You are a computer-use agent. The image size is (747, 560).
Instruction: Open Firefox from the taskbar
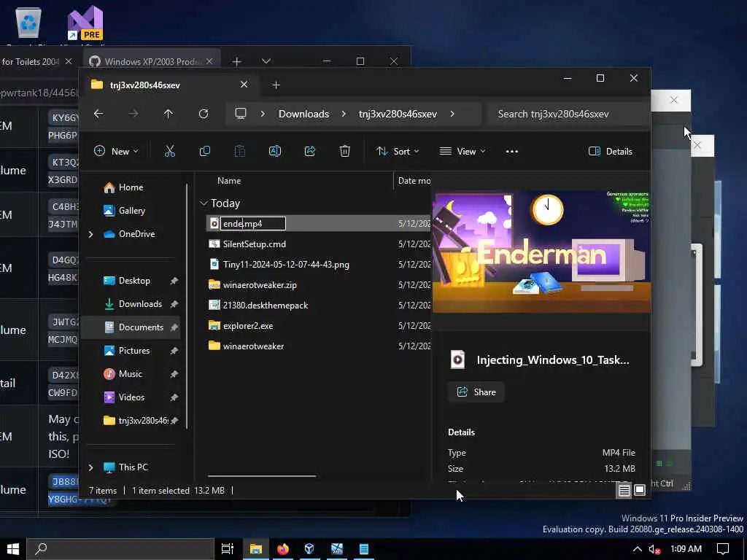tap(283, 549)
